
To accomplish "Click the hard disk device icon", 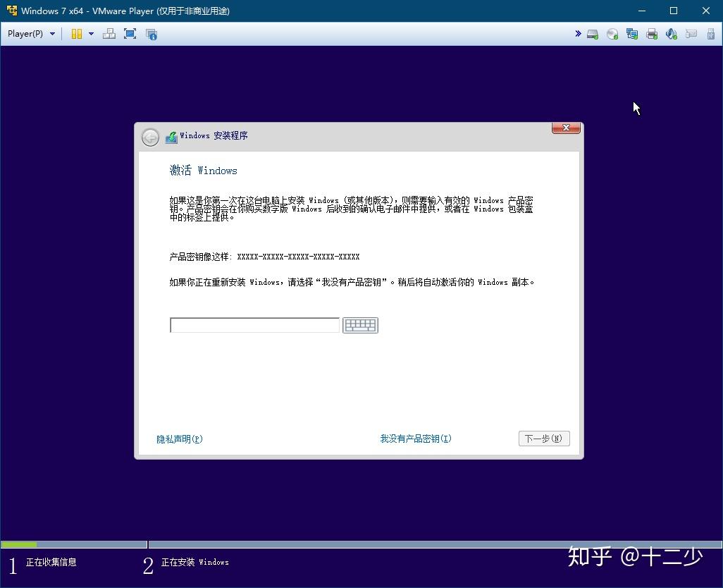I will tap(593, 34).
